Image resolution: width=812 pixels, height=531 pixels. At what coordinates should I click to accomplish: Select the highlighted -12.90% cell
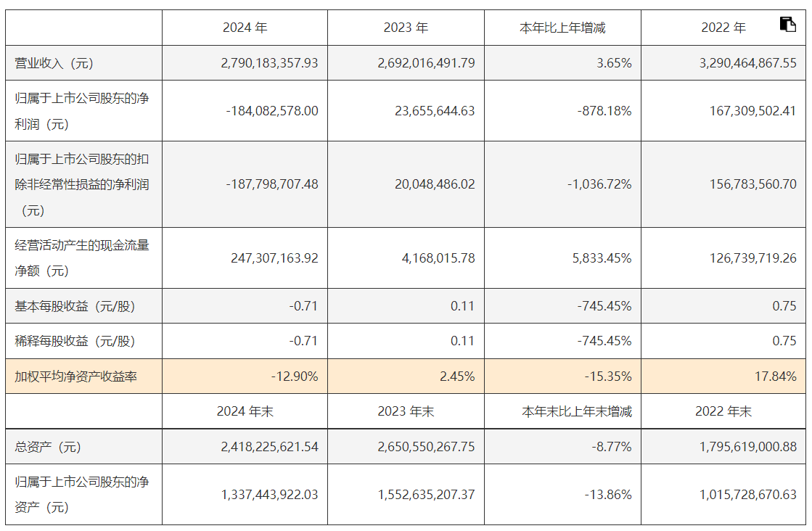coord(295,376)
